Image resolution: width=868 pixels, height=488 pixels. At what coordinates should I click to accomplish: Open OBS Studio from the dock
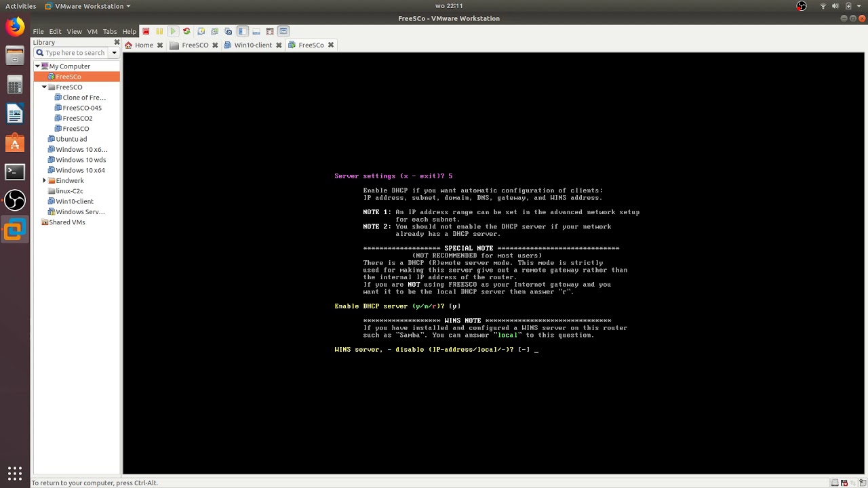[15, 201]
